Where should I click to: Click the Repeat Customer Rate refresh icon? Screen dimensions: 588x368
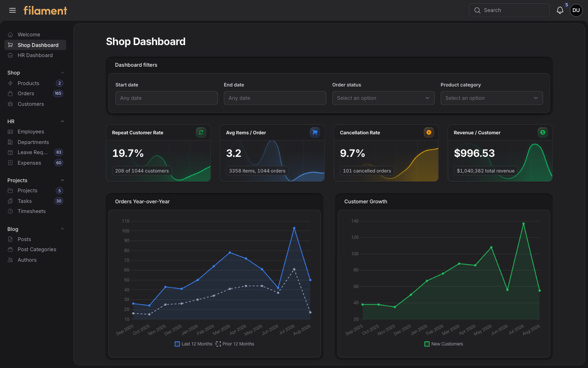click(201, 132)
